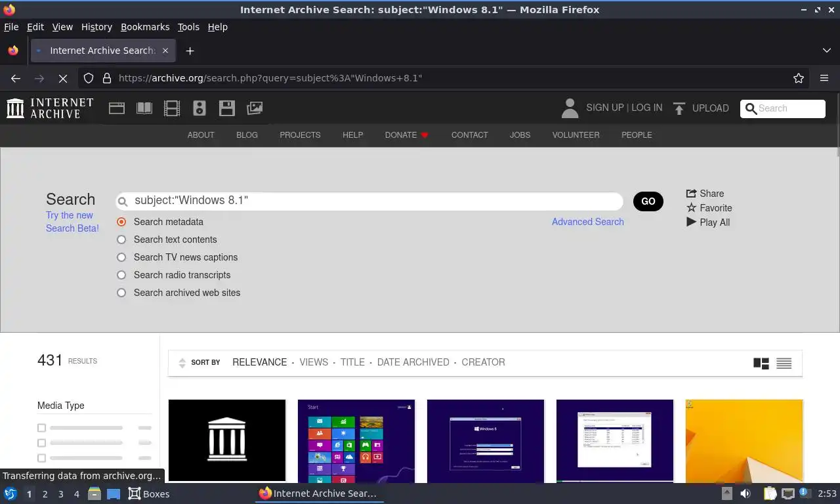Open a new browser tab
Screen dimensions: 840x504
tap(190, 51)
